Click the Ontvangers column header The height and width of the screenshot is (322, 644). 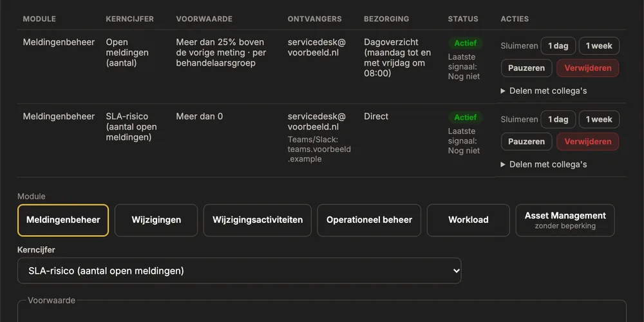315,19
